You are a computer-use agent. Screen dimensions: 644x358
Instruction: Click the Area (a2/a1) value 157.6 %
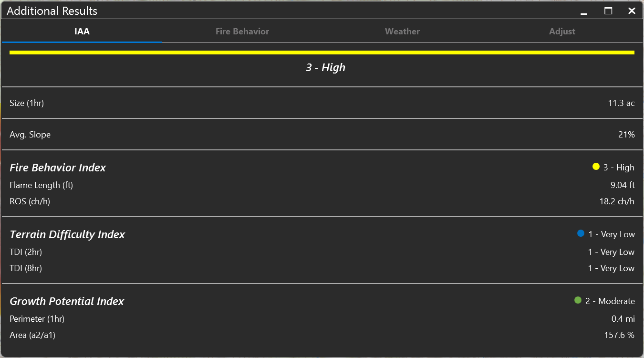(619, 335)
